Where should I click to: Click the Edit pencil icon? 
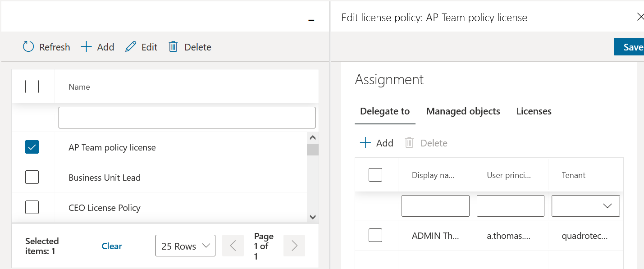click(x=131, y=47)
